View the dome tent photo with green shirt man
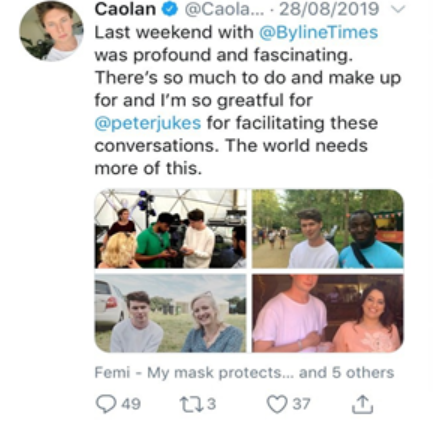Screen dimensions: 433x434 pos(171,229)
